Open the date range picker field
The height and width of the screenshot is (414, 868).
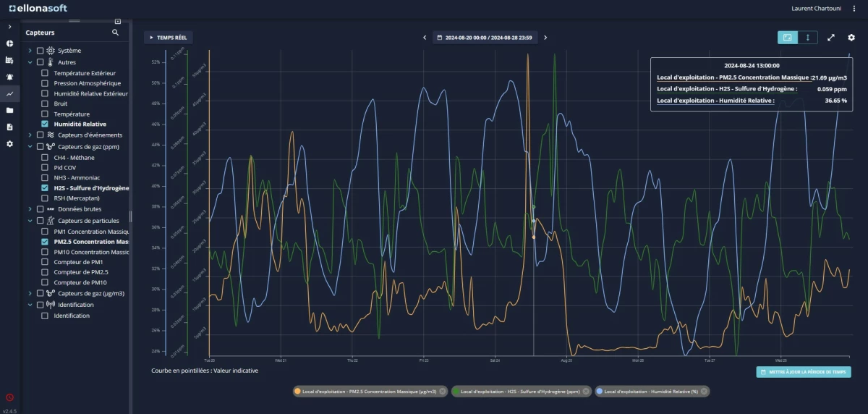pos(485,38)
